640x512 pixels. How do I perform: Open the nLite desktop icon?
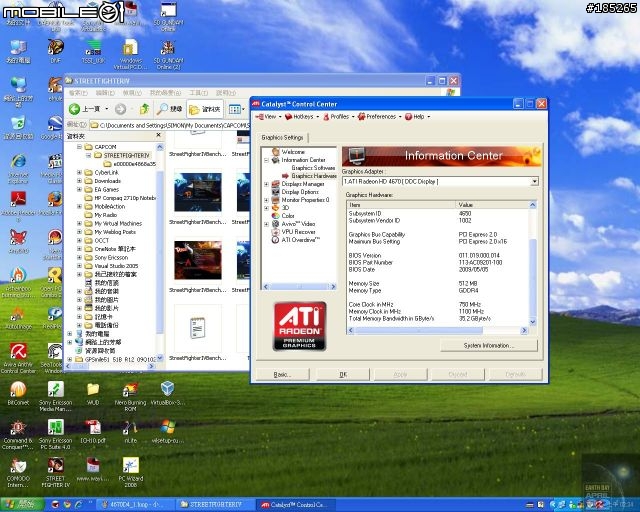130,427
